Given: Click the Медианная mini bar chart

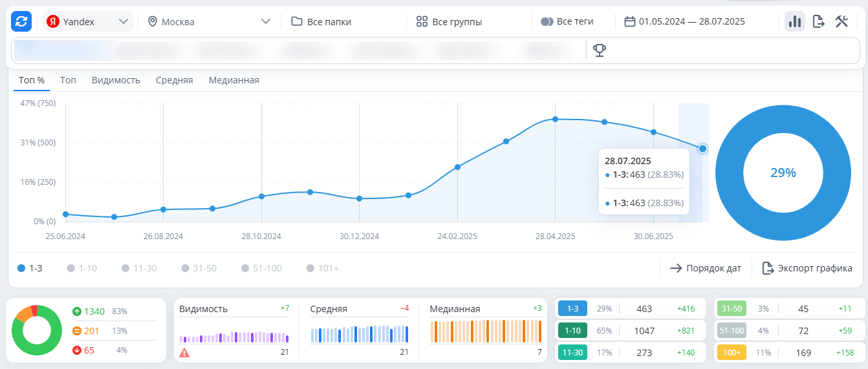Looking at the screenshot, I should [486, 331].
